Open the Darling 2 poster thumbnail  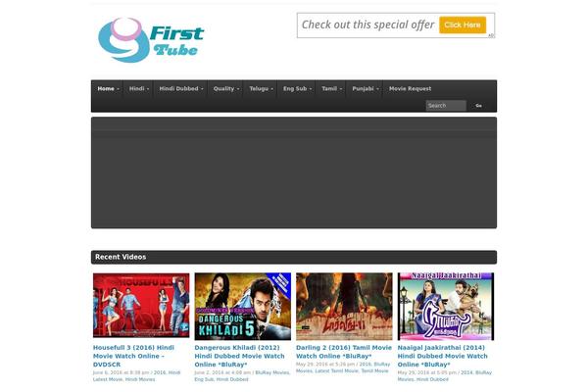pos(344,307)
